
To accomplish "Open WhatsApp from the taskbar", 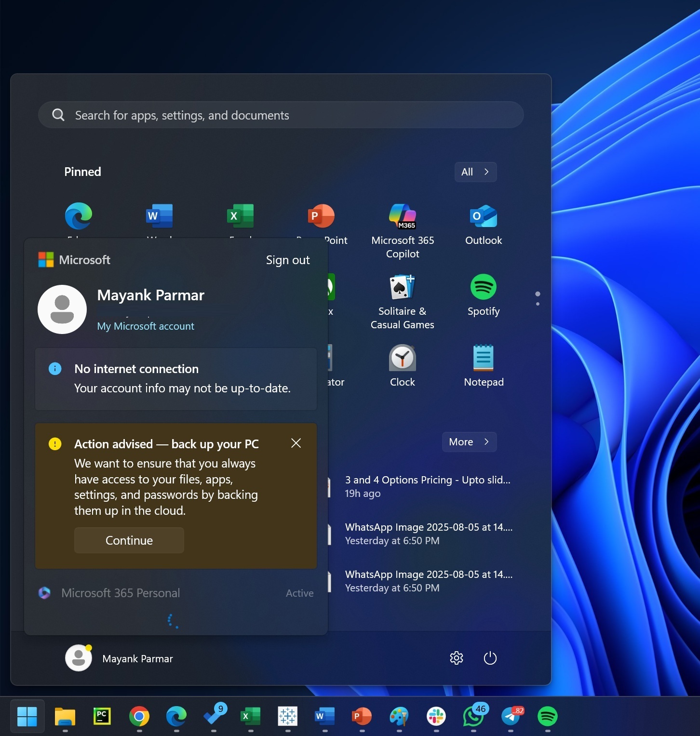I will click(x=473, y=718).
